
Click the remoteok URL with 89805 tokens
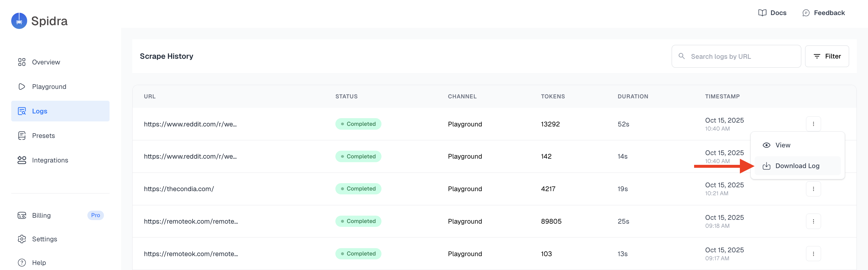[191, 221]
